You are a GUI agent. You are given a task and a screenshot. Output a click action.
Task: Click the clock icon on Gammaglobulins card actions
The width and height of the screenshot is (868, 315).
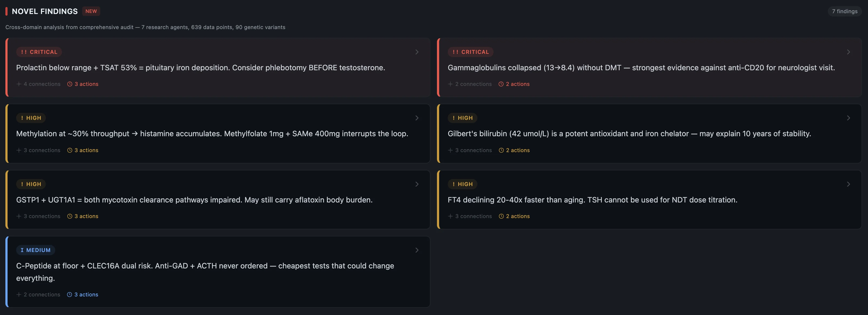pos(501,84)
